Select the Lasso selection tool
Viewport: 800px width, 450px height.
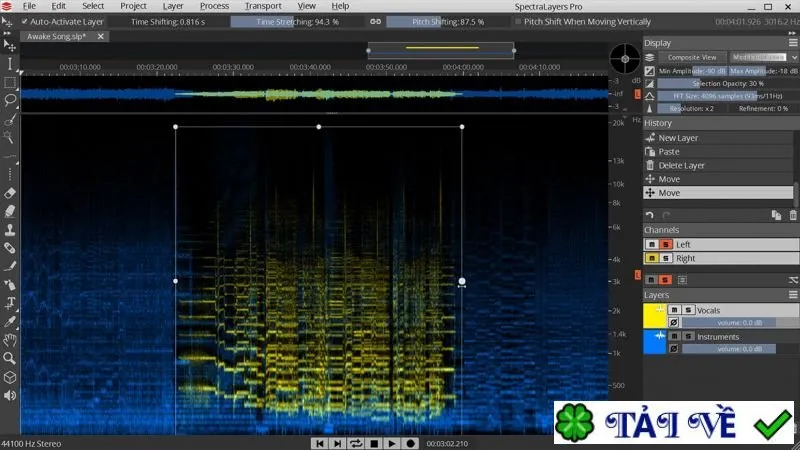(x=10, y=100)
